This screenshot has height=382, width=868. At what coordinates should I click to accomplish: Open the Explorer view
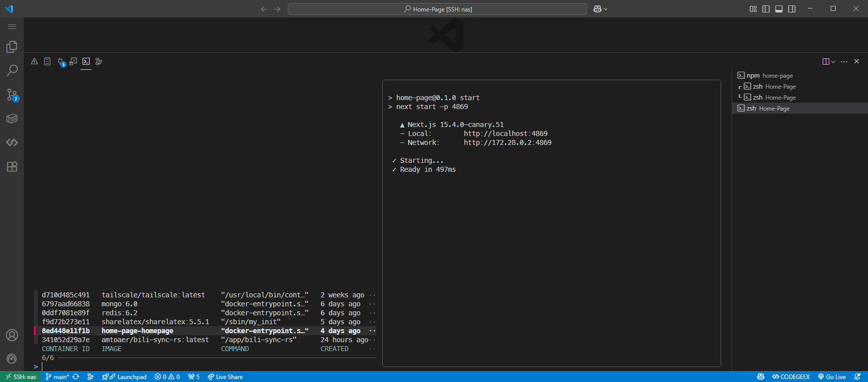coord(12,47)
